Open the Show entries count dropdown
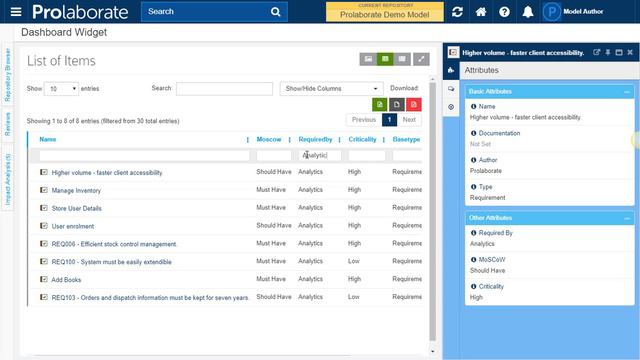Viewport: 640px width, 360px height. tap(61, 89)
